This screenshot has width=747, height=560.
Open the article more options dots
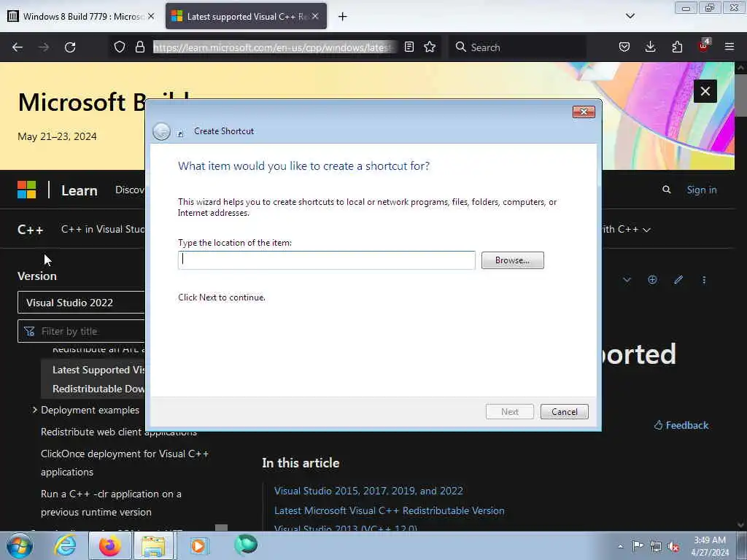(x=704, y=280)
